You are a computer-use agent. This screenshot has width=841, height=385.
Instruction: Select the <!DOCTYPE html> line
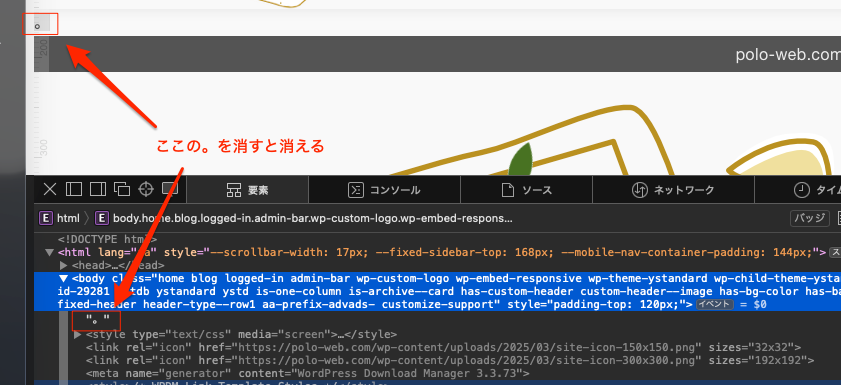107,239
